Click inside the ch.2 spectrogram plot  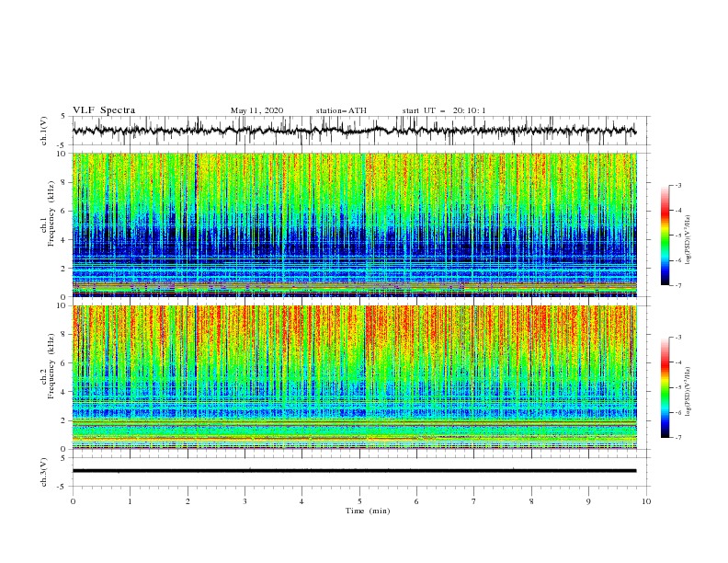pyautogui.click(x=355, y=377)
